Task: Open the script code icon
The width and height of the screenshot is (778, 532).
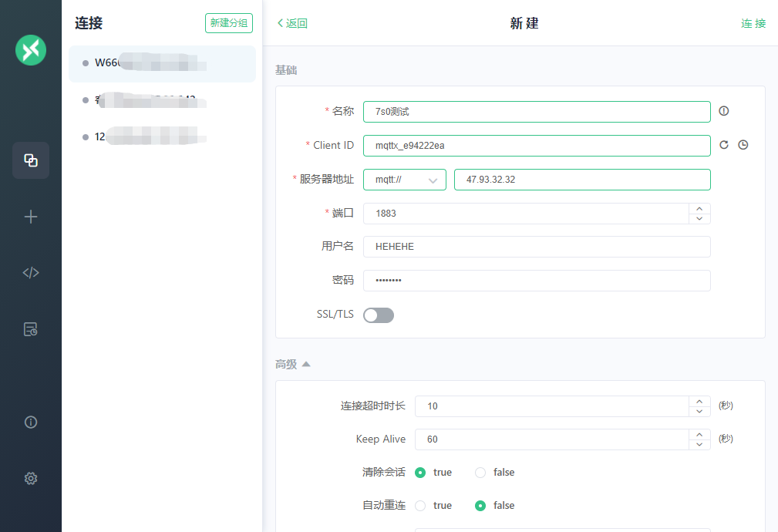Action: (x=31, y=273)
